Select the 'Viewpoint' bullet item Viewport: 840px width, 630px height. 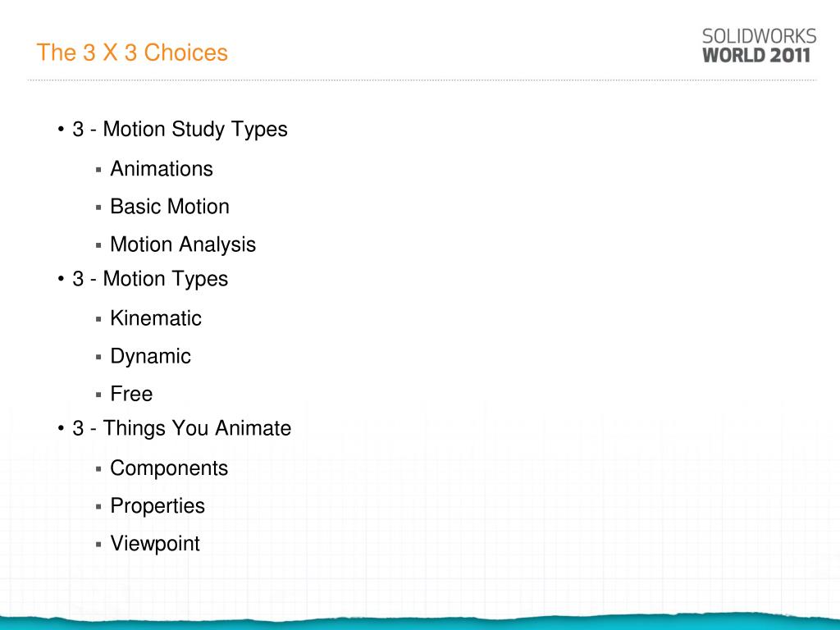pos(155,544)
